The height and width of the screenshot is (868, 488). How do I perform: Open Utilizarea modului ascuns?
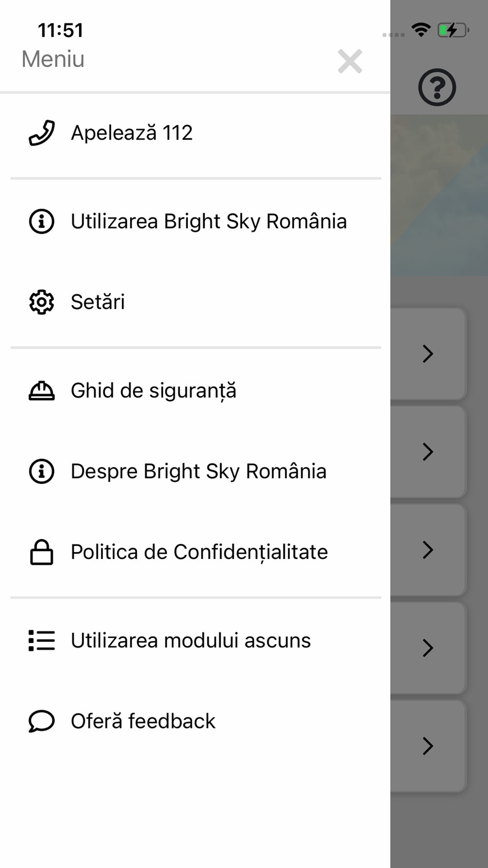point(190,641)
